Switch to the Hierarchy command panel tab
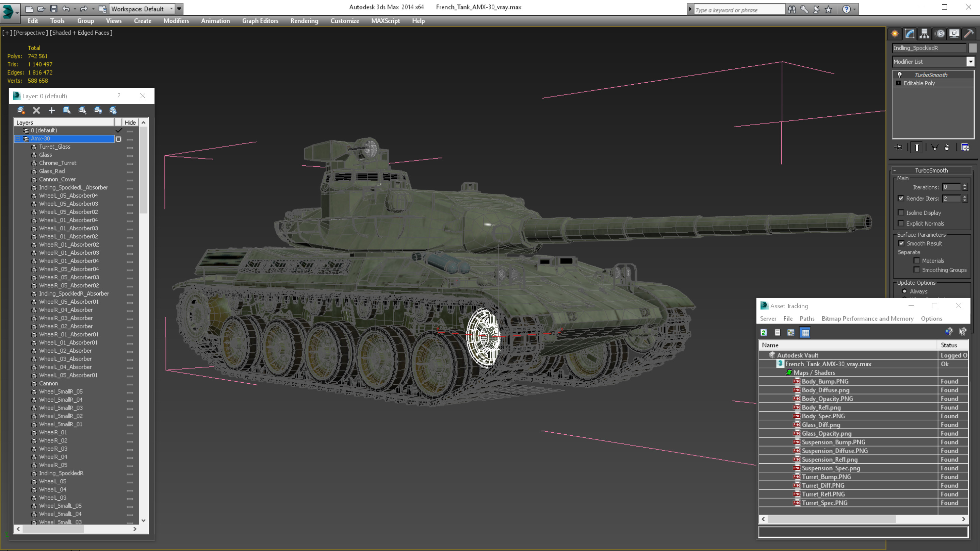The width and height of the screenshot is (980, 551). pos(925,33)
